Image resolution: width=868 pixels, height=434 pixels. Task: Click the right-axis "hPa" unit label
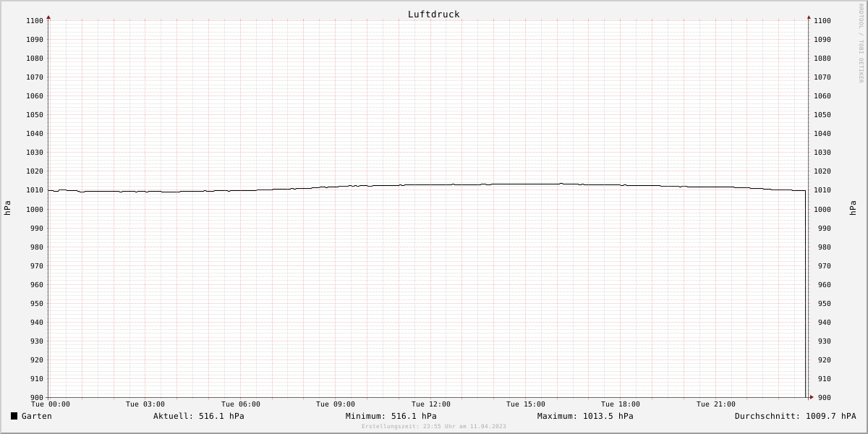point(854,208)
